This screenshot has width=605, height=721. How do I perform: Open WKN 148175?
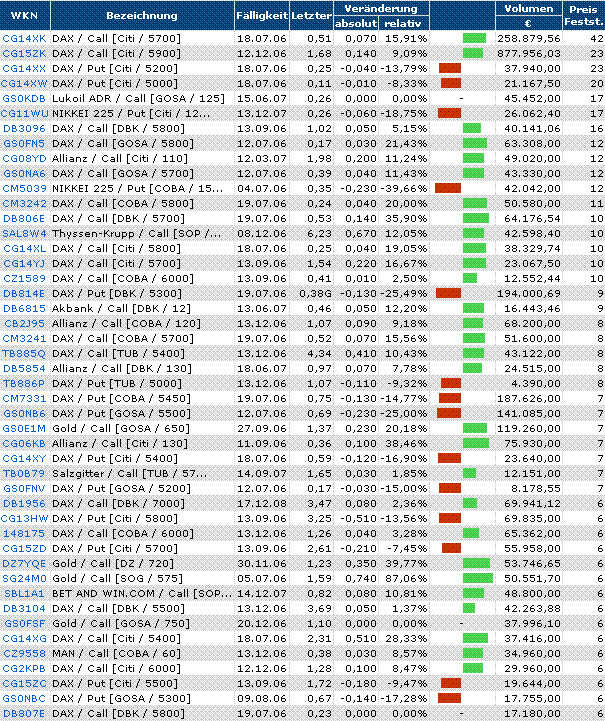click(24, 533)
